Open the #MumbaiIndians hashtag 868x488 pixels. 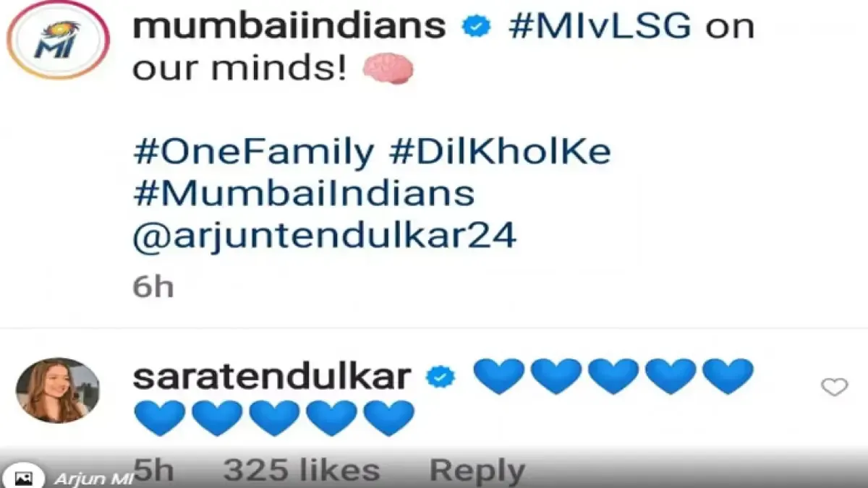(304, 194)
